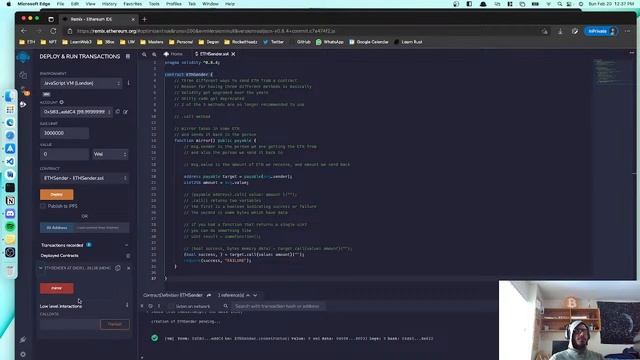Click the browser URL address bar
The width and height of the screenshot is (640, 360).
pos(302,31)
